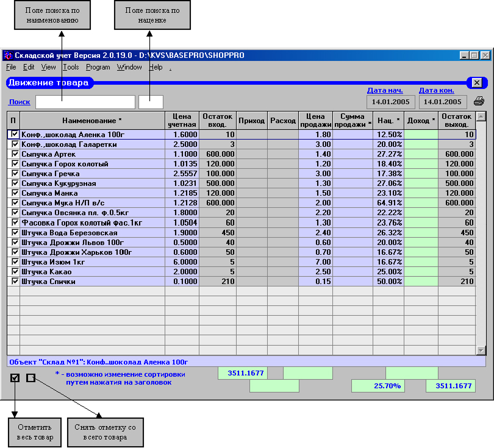The height and width of the screenshot is (448, 494).
Task: Toggle checkbox for Штучка Спички
Action: pyautogui.click(x=15, y=281)
